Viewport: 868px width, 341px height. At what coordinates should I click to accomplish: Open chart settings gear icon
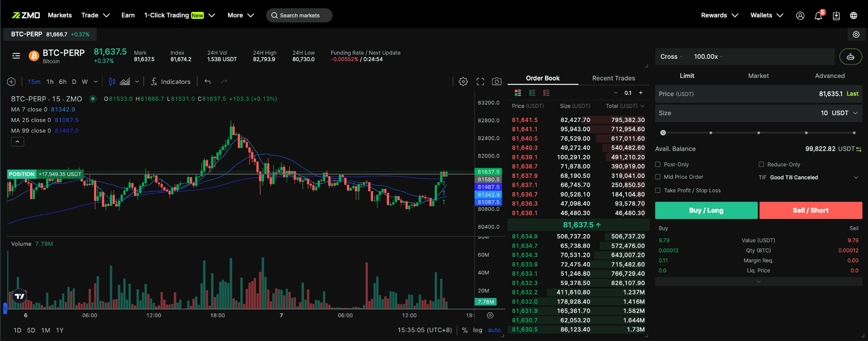[463, 82]
